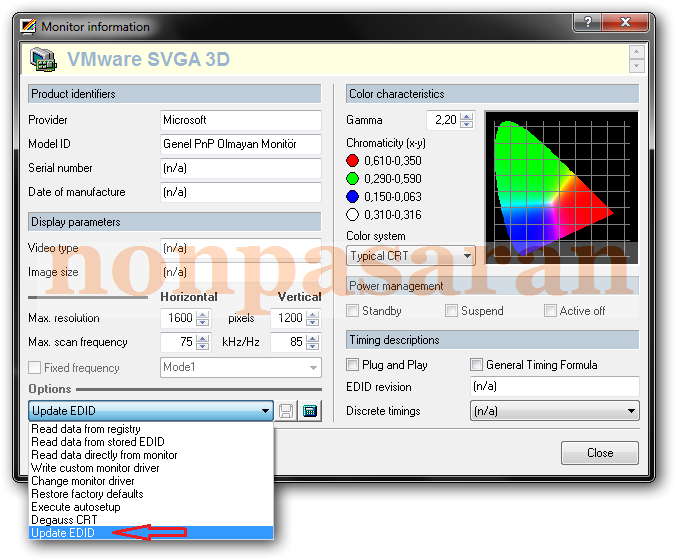
Task: Click the save (floppy disk) icon in Options
Action: (286, 410)
